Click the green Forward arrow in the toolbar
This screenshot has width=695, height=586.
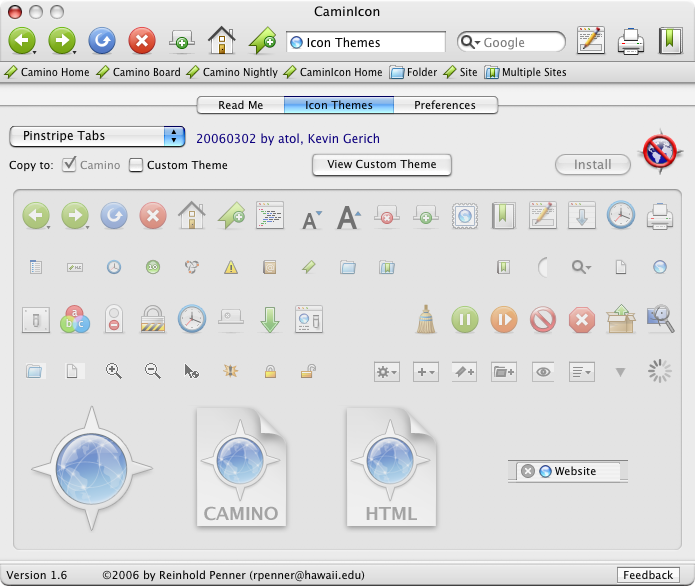coord(62,41)
